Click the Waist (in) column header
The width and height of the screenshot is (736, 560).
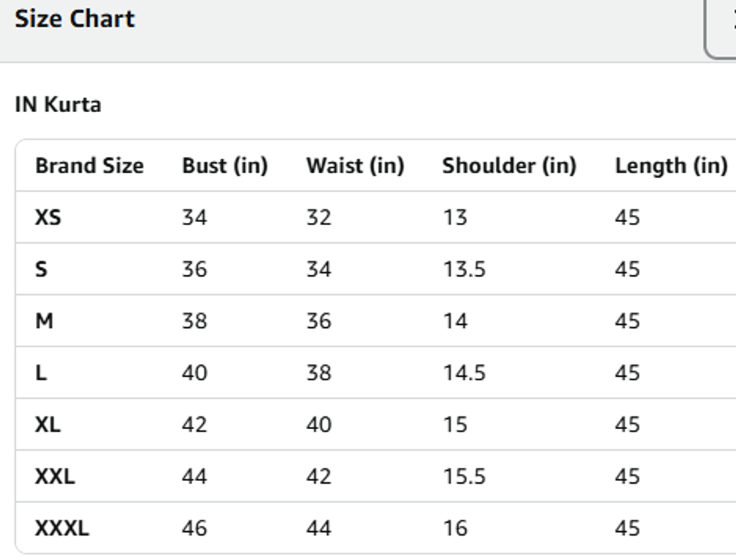pos(355,166)
